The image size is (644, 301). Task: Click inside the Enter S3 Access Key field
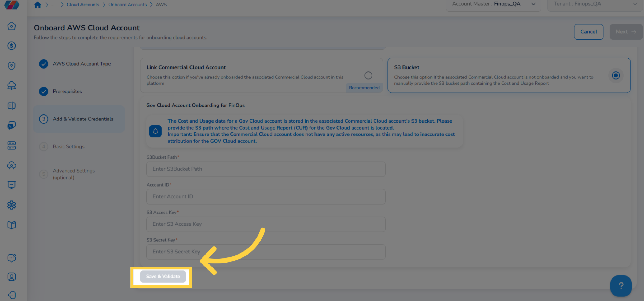[265, 224]
